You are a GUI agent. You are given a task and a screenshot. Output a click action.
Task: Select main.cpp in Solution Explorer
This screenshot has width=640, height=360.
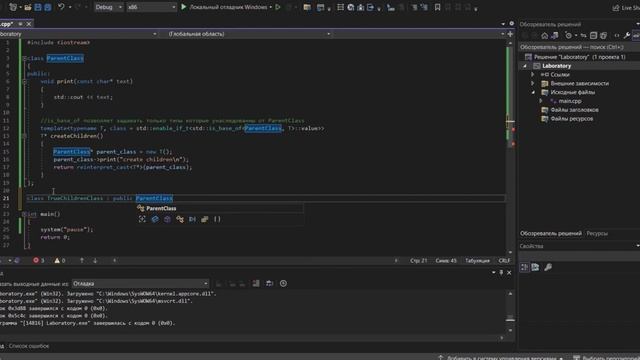(570, 101)
